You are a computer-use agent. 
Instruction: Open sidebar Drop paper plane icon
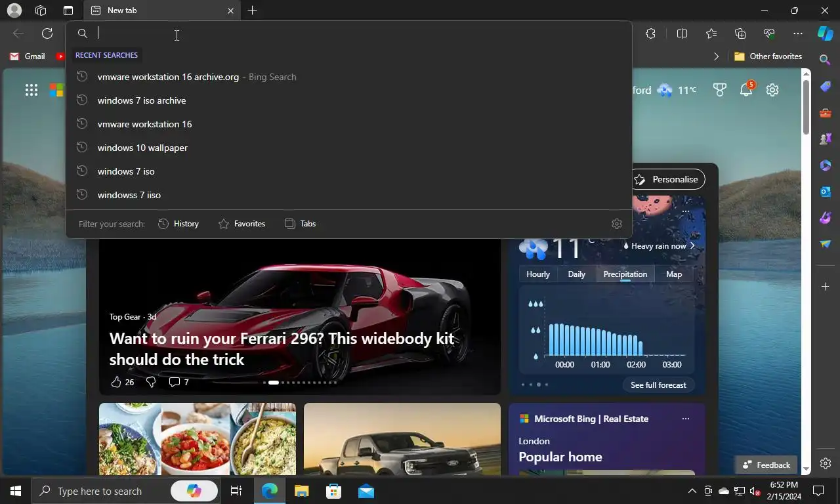point(826,244)
